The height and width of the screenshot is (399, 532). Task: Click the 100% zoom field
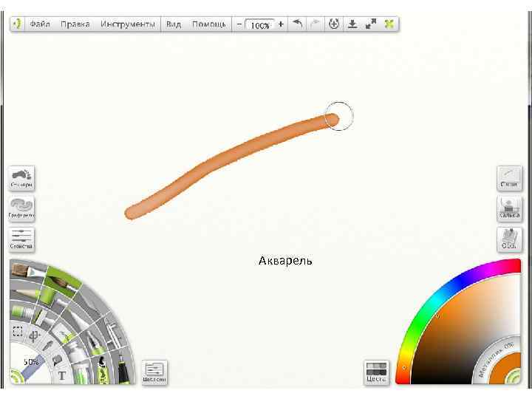tap(259, 25)
